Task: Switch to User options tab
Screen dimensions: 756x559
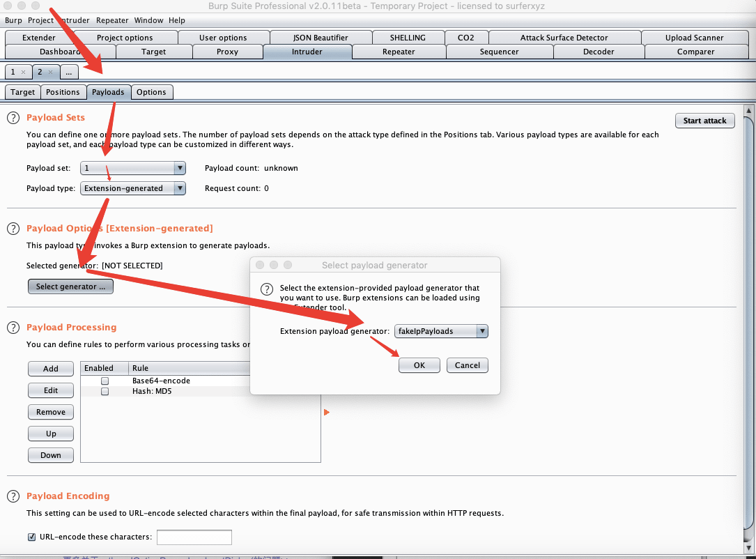Action: click(223, 38)
